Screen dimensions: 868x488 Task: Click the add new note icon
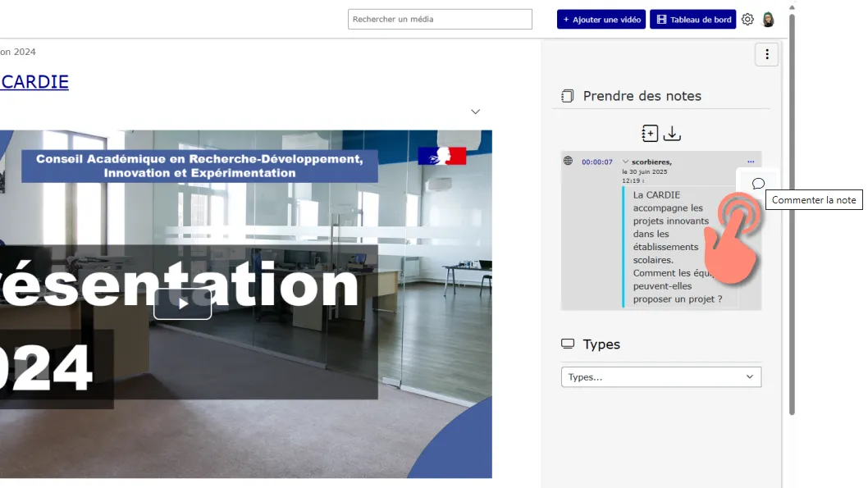click(649, 134)
